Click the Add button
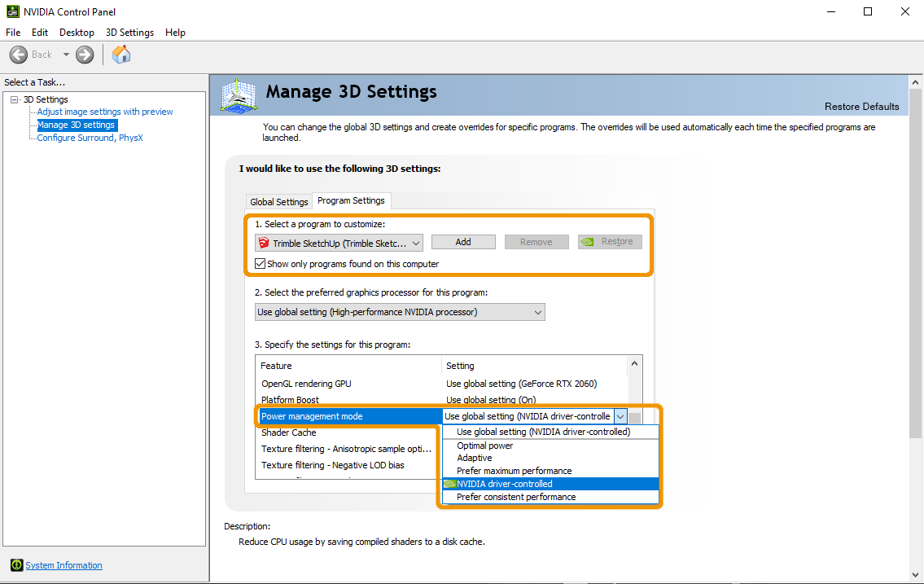The image size is (924, 584). point(463,242)
